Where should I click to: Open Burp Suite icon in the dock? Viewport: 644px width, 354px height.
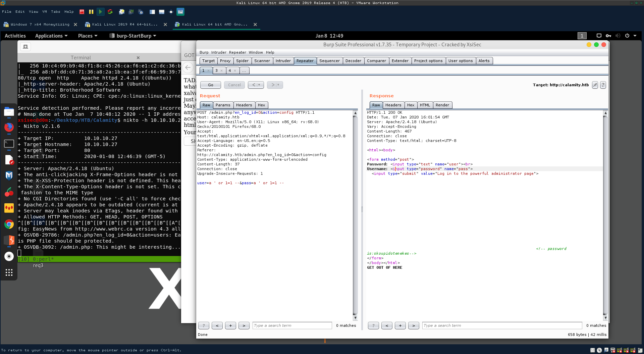click(x=9, y=240)
